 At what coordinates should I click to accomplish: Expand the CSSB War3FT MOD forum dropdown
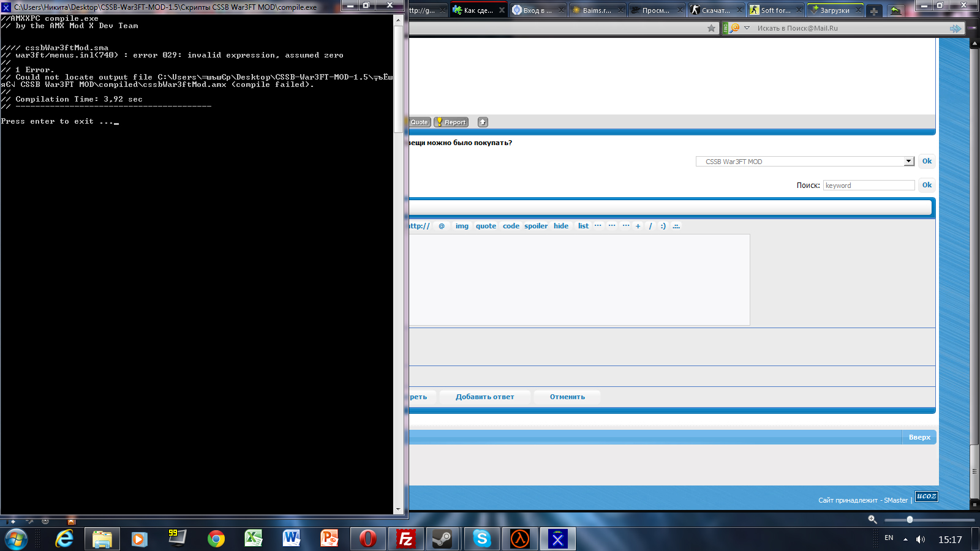click(908, 162)
